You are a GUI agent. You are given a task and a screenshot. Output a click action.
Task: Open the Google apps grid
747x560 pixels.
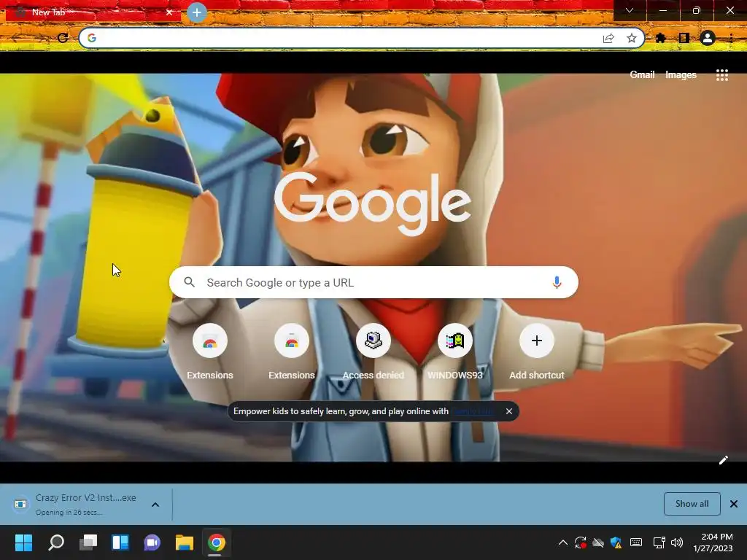721,75
